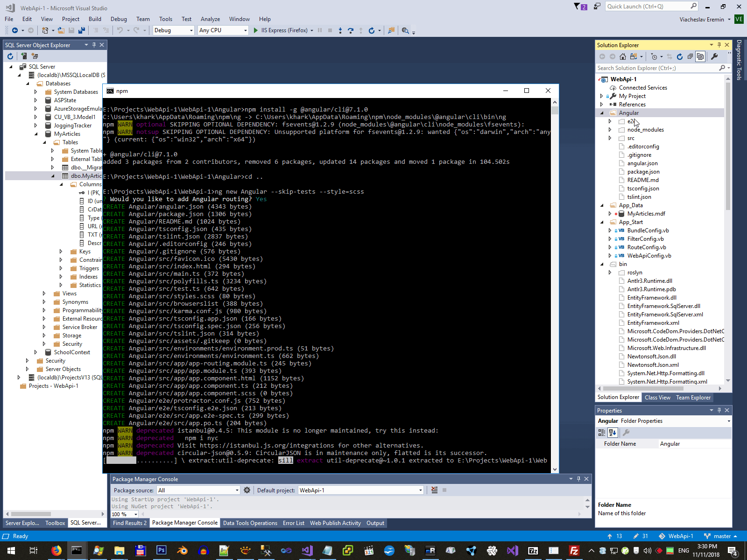
Task: Switch to the Output tab
Action: 375,523
